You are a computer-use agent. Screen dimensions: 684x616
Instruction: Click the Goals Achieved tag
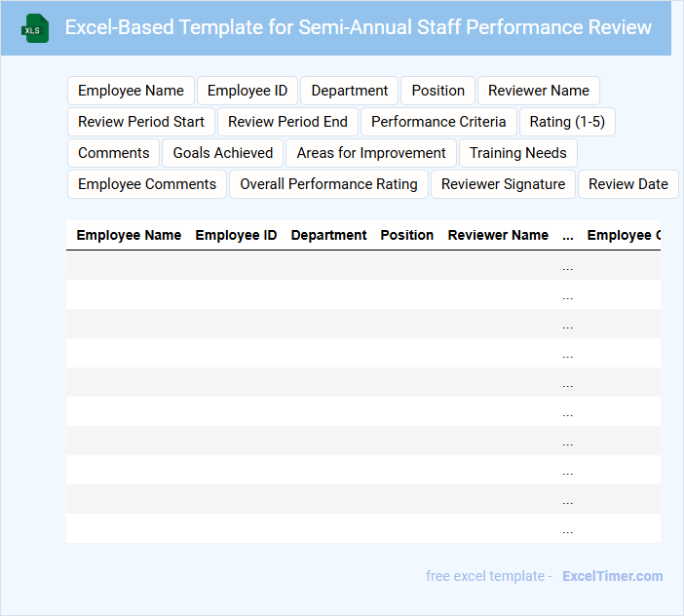coord(223,153)
